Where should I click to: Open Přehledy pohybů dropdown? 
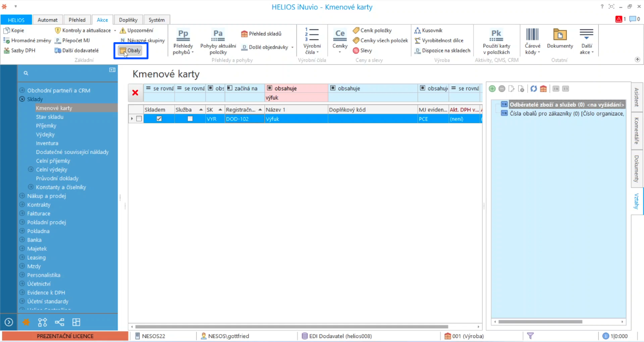183,42
